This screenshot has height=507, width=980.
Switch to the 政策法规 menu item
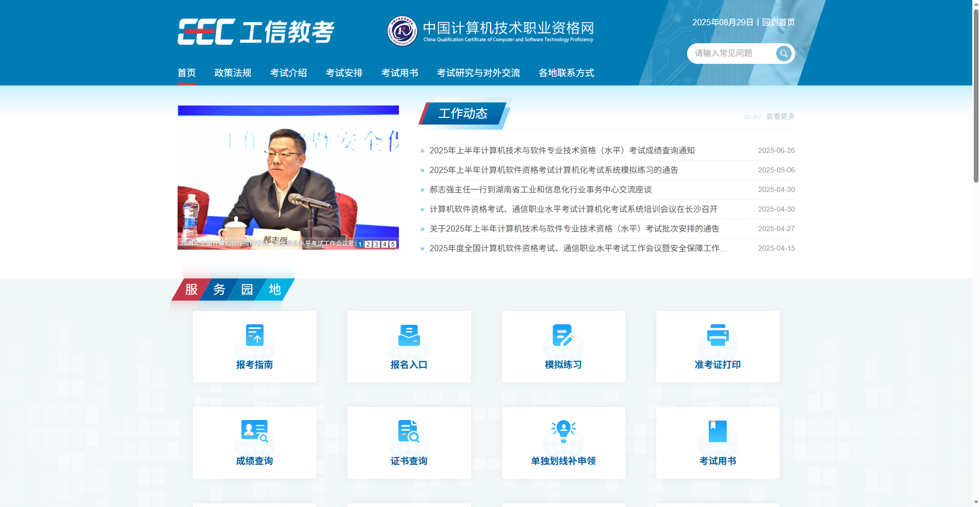coord(233,73)
